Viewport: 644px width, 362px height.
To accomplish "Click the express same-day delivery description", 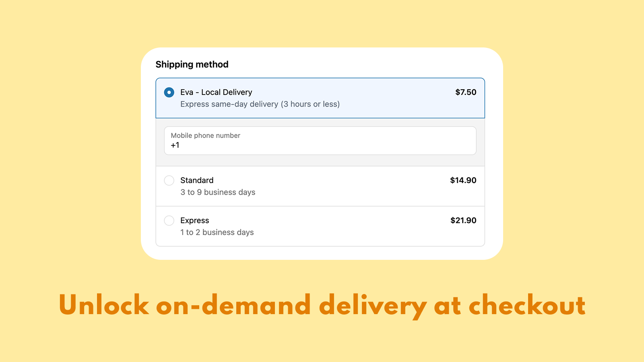I will pos(260,104).
